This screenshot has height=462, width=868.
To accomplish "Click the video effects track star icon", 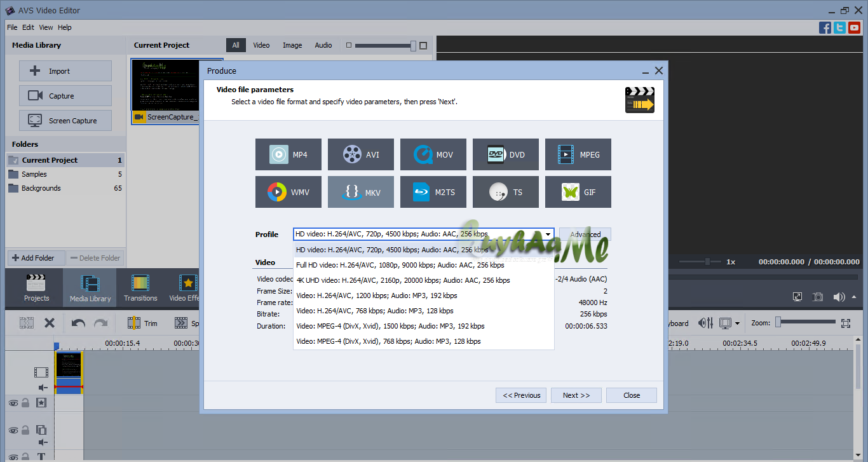I will tap(41, 402).
